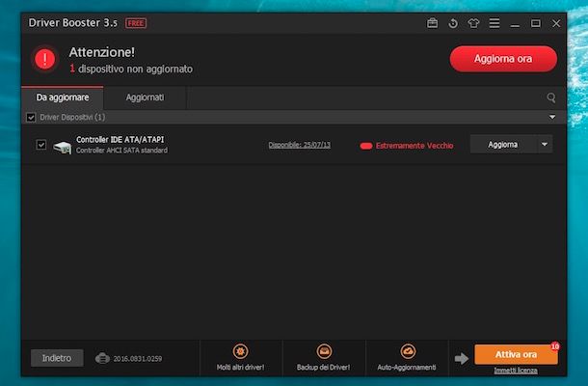This screenshot has width=588, height=386.
Task: Open the Aggiorna button dropdown arrow
Action: coord(545,144)
